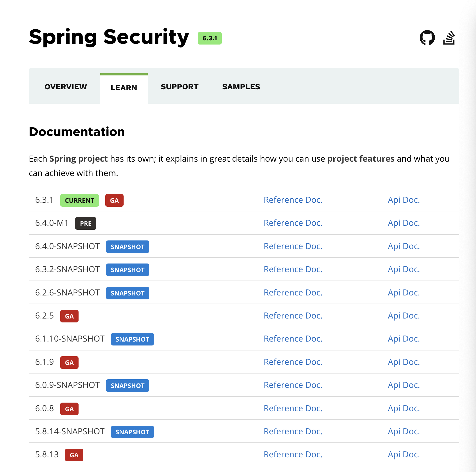Open Reference Doc. for 5.8.14-SNAPSHOT
Screen dimensions: 476x472
click(293, 431)
